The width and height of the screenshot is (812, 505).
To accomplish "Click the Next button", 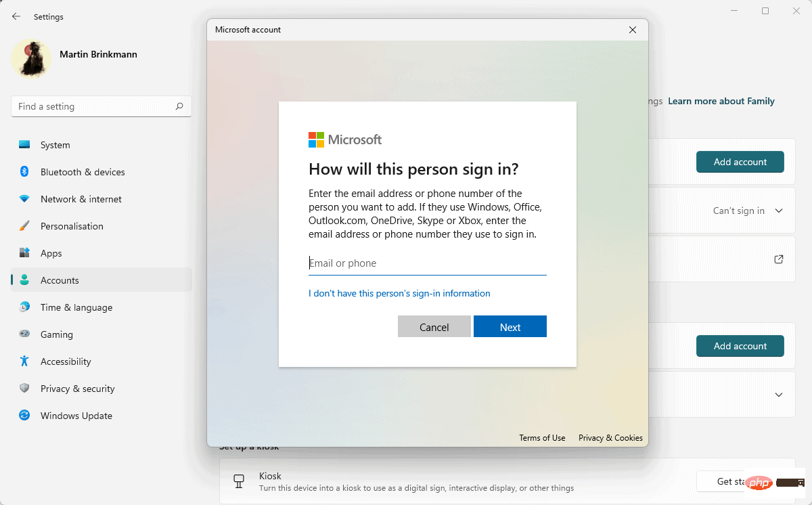I will [x=510, y=326].
